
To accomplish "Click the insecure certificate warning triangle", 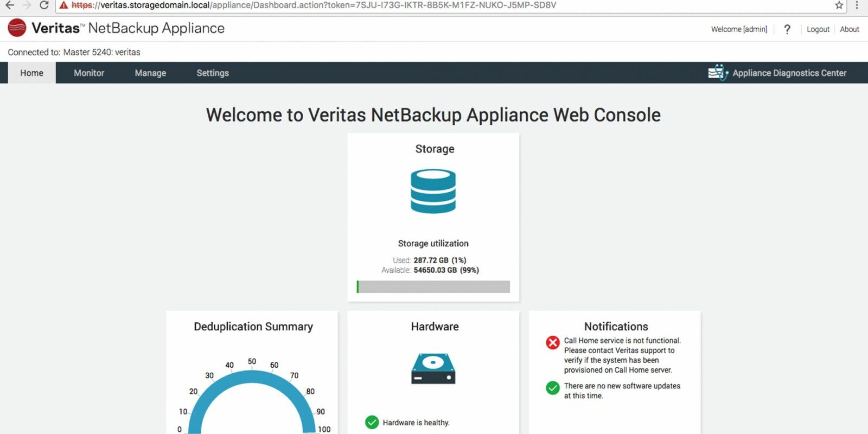I will click(x=64, y=5).
